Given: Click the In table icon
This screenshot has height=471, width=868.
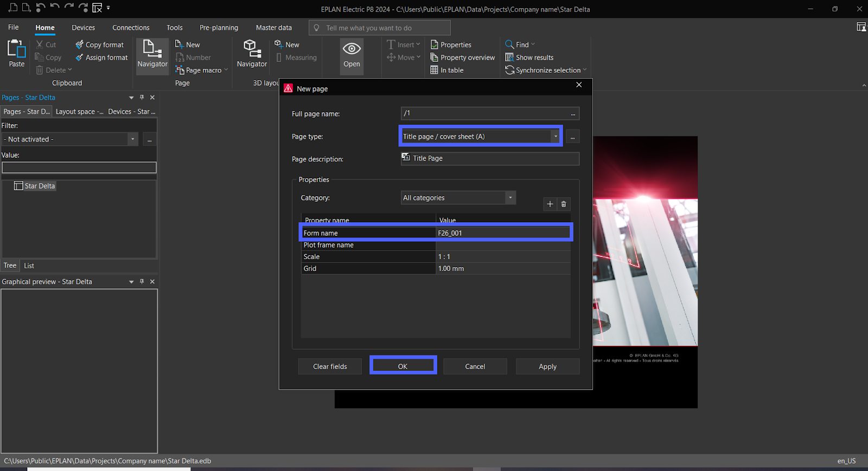Looking at the screenshot, I should pos(434,70).
